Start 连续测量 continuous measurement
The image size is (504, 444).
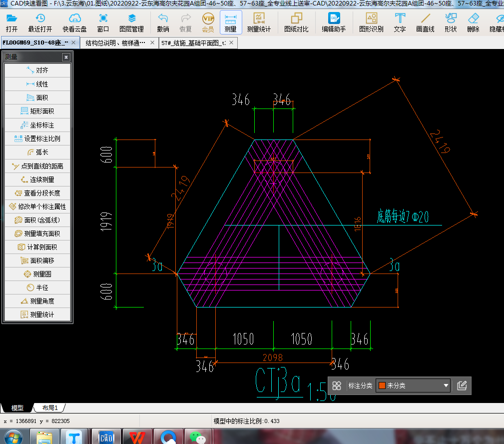click(x=37, y=179)
